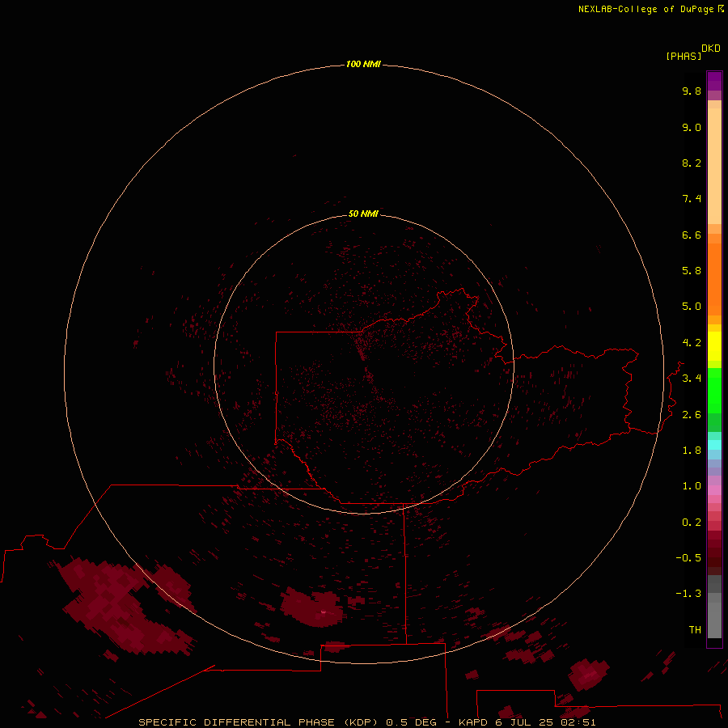The width and height of the screenshot is (728, 728).
Task: Click the 4.2 color scale value
Action: coord(692,343)
